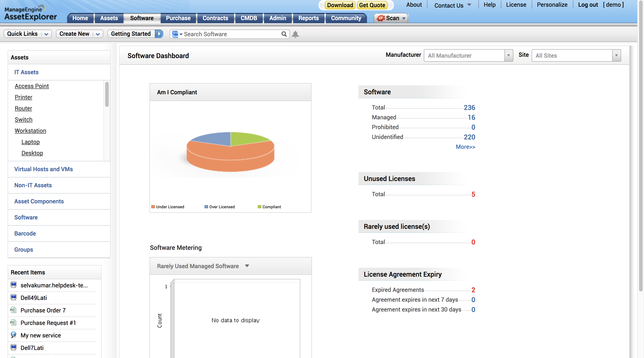Click the More>> link under Software

465,147
